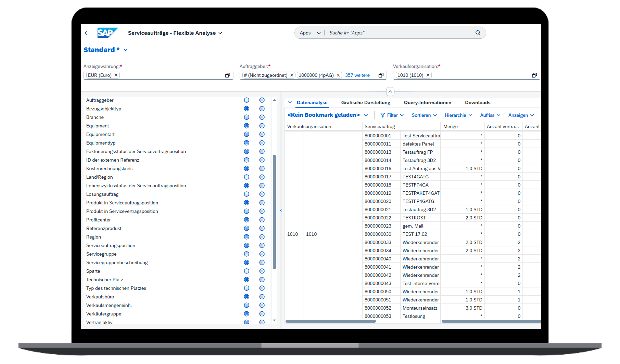620x364 pixels.
Task: Collapse the header filter bar
Action: [390, 92]
